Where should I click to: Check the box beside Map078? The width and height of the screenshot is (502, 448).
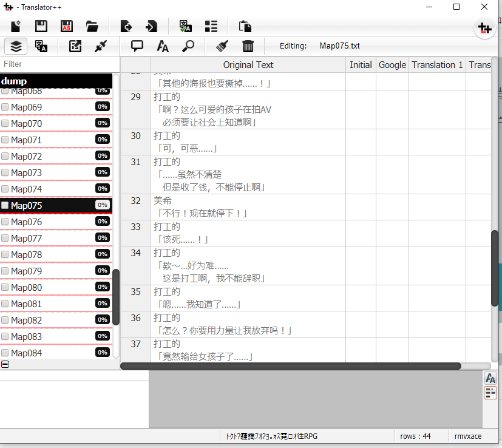(x=5, y=254)
